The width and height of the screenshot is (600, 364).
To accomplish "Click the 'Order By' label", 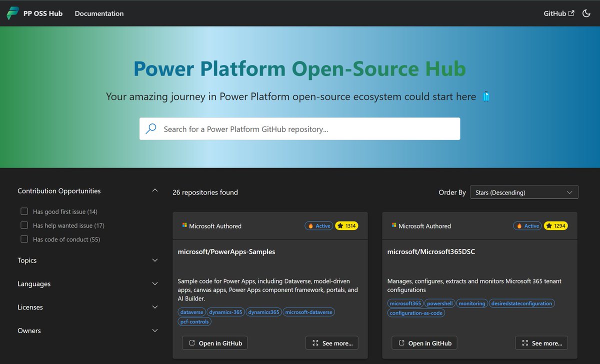I will click(452, 192).
